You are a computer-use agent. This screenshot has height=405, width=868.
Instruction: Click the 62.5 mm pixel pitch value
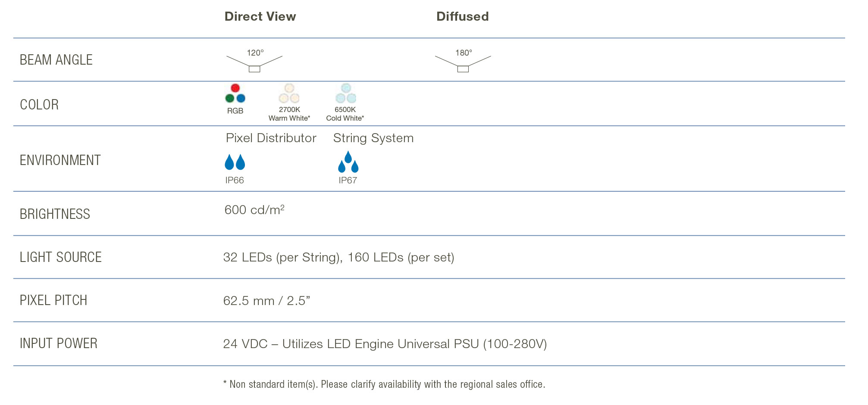266,301
